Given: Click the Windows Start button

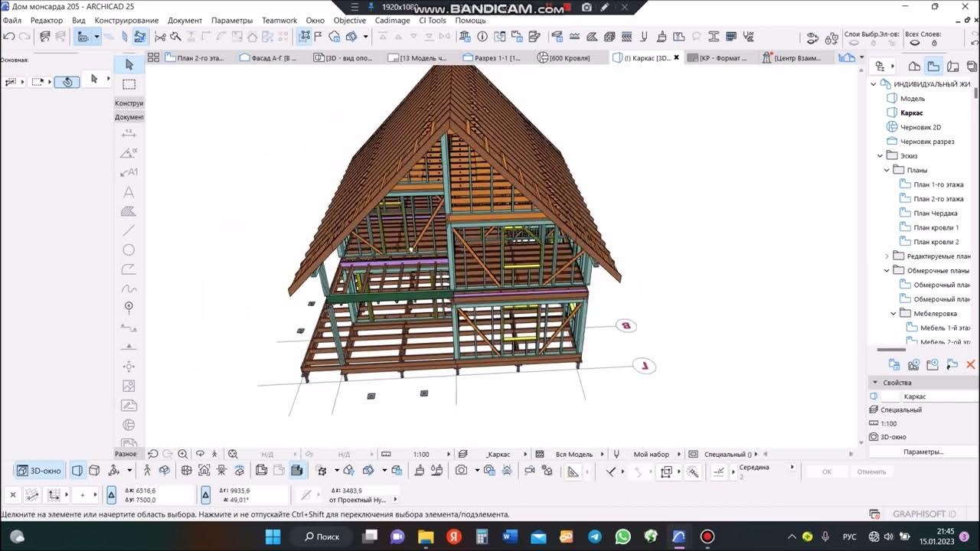Looking at the screenshot, I should click(273, 536).
